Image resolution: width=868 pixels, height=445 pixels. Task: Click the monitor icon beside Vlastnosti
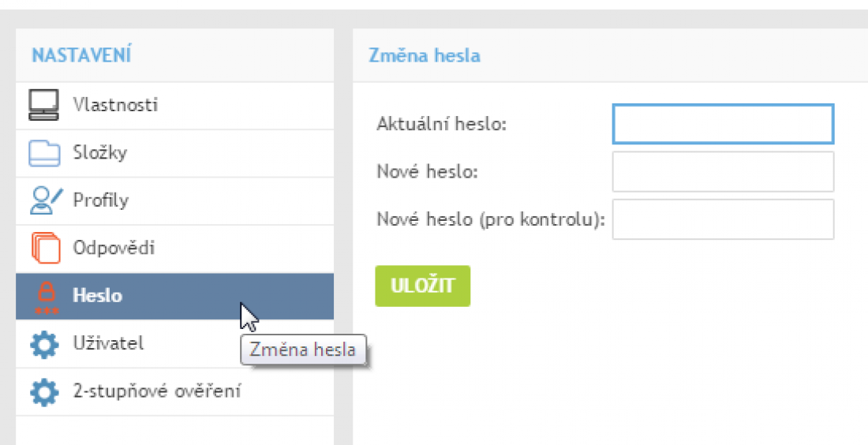[44, 105]
